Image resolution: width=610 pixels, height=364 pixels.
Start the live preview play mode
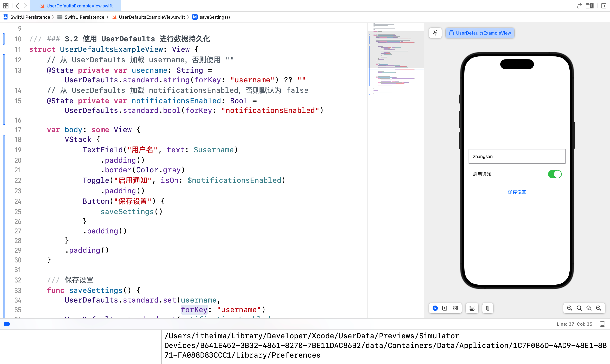435,308
